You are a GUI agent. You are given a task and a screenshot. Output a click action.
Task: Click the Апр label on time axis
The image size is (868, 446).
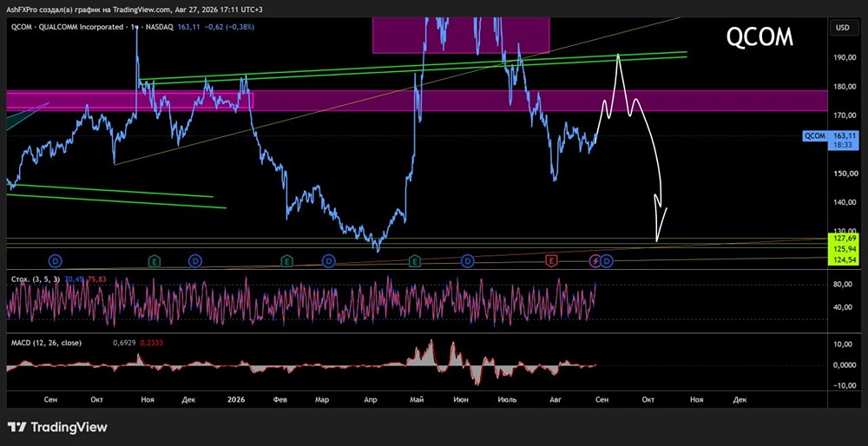click(371, 399)
